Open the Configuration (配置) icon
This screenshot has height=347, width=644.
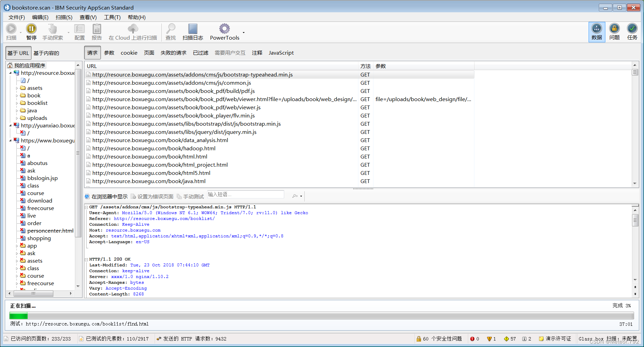79,29
